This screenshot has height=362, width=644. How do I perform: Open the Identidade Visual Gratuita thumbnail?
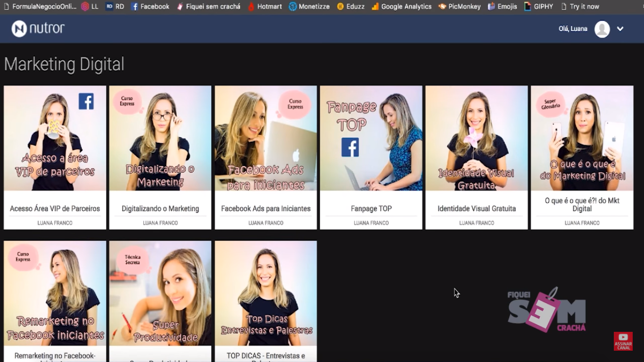coord(477,138)
